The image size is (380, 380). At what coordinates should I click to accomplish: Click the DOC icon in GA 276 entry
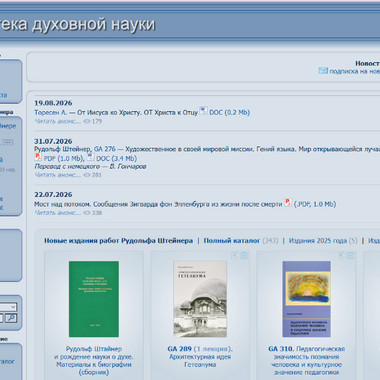coord(90,157)
